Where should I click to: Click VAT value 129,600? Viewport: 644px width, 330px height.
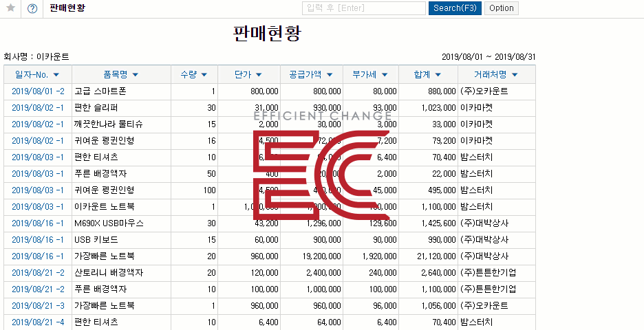(x=383, y=223)
